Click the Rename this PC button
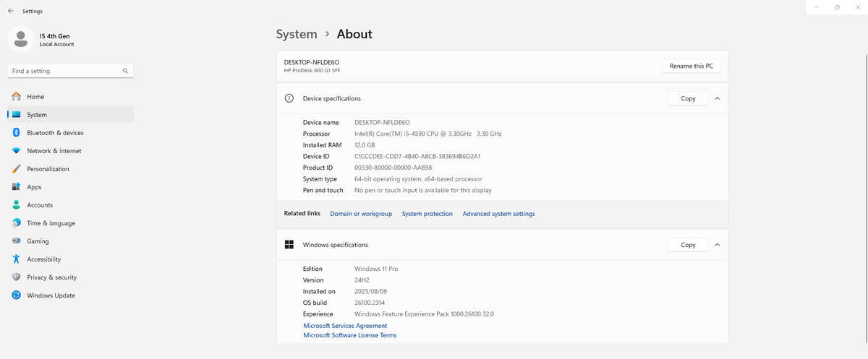This screenshot has width=868, height=359. (691, 66)
